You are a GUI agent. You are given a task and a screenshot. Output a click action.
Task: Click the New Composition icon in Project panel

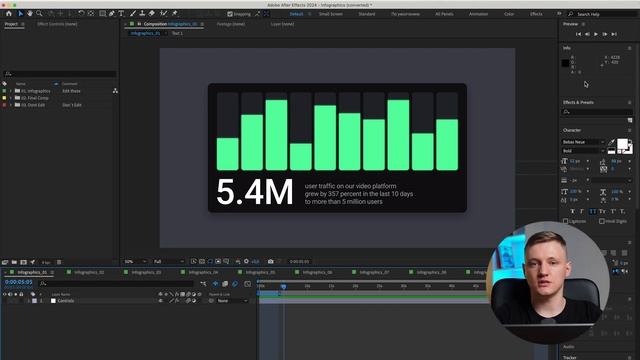tap(23, 262)
